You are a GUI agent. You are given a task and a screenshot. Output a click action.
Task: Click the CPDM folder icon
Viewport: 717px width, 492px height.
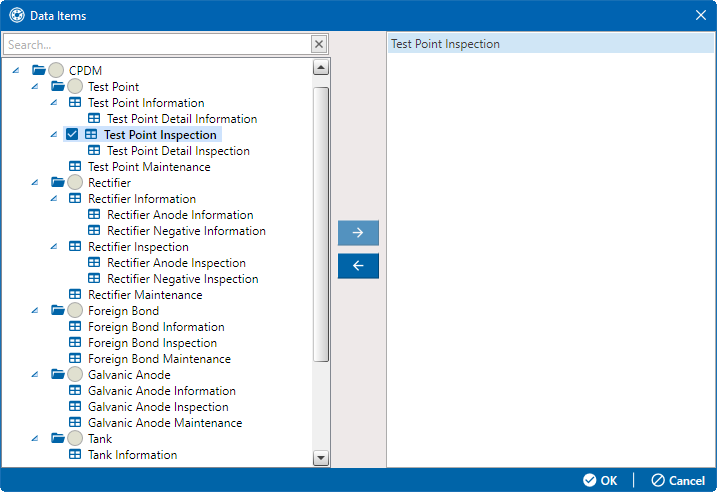click(39, 70)
